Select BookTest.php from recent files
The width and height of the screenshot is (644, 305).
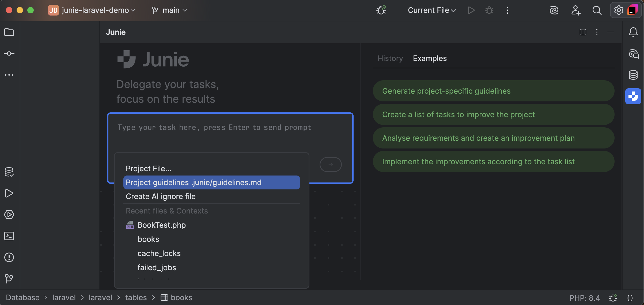211,225
